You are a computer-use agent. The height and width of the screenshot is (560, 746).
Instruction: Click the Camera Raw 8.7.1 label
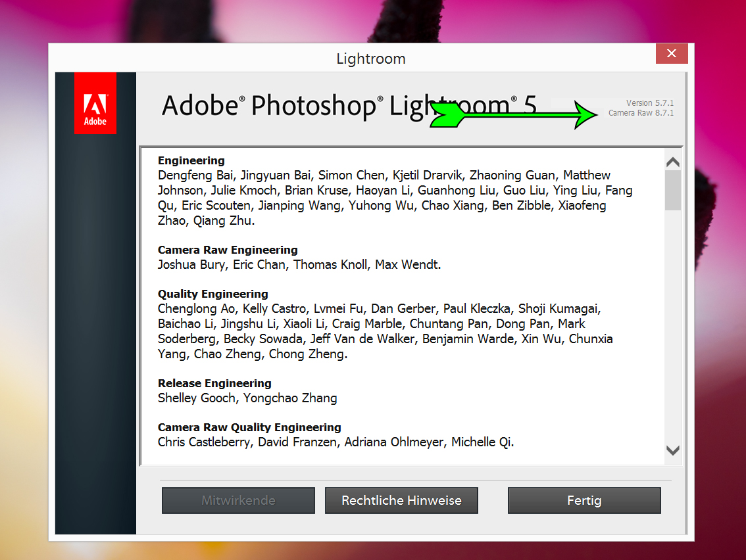(x=641, y=113)
